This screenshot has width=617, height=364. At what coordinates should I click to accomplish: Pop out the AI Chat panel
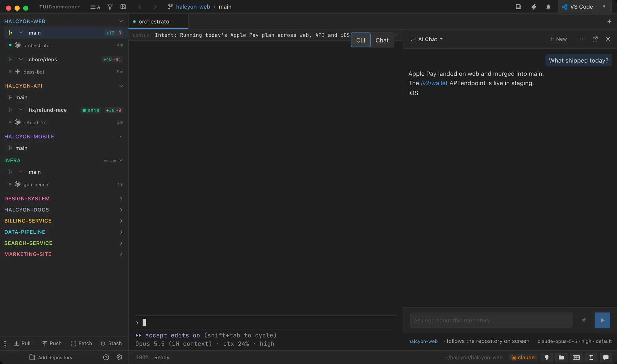click(x=595, y=39)
